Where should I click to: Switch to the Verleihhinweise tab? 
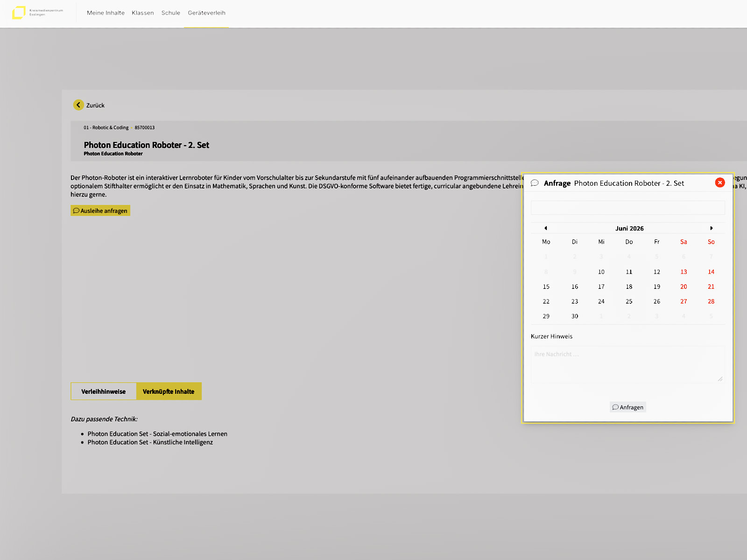point(104,392)
